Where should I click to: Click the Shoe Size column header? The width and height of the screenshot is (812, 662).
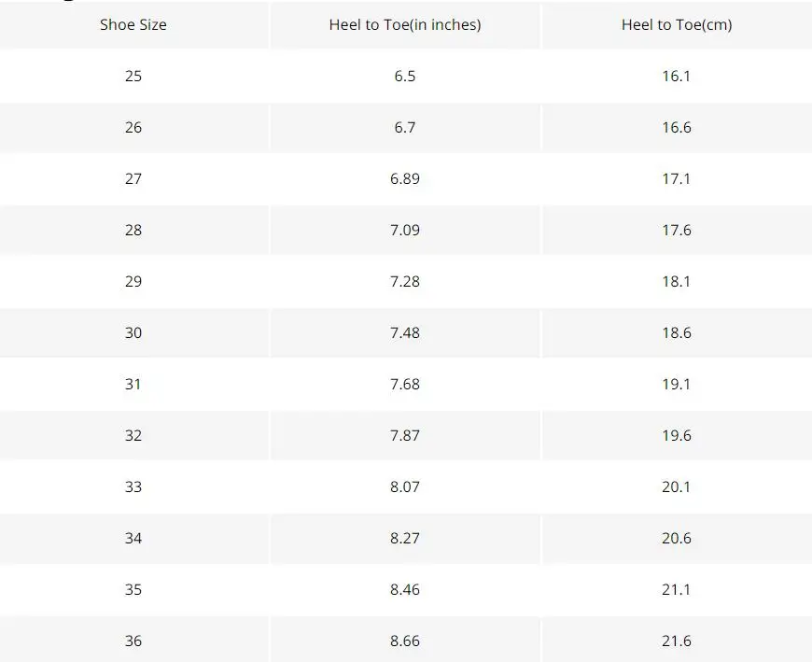pyautogui.click(x=133, y=25)
